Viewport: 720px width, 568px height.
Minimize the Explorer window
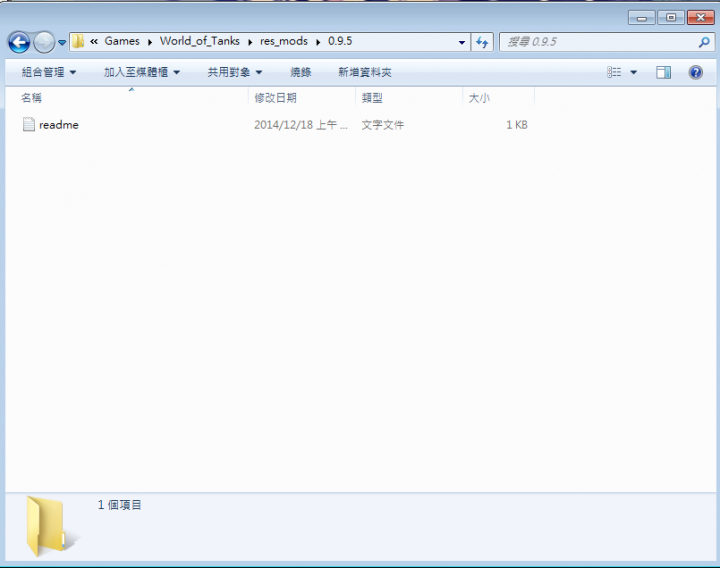click(x=641, y=18)
